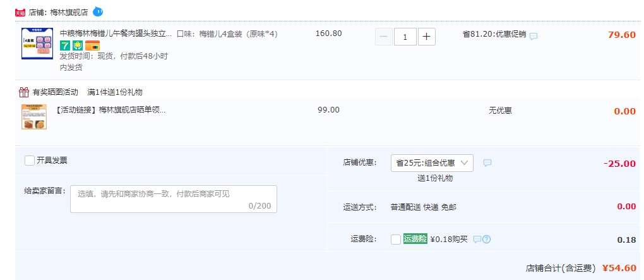Click the green 运费险 label tag
Screen dimensions: 644x280
(x=415, y=239)
